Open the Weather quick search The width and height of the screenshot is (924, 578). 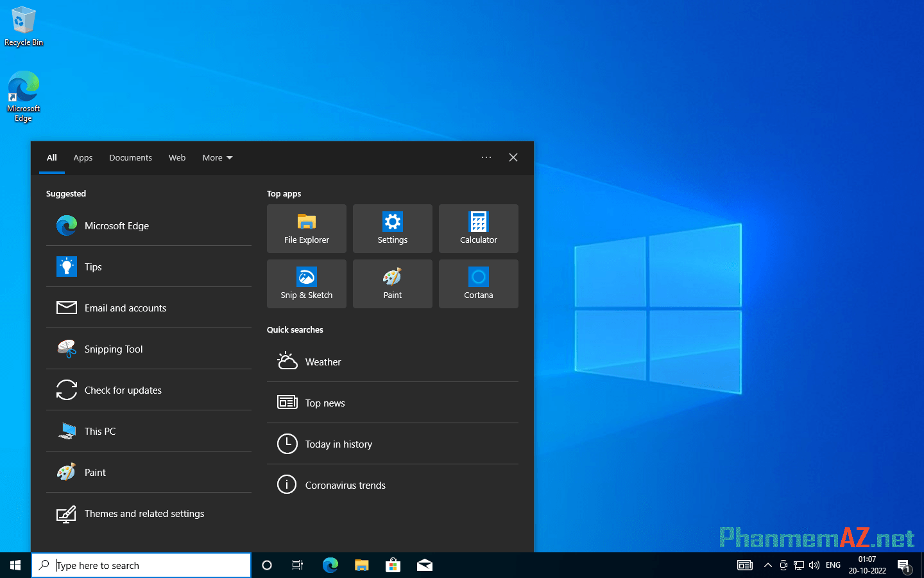pyautogui.click(x=323, y=362)
